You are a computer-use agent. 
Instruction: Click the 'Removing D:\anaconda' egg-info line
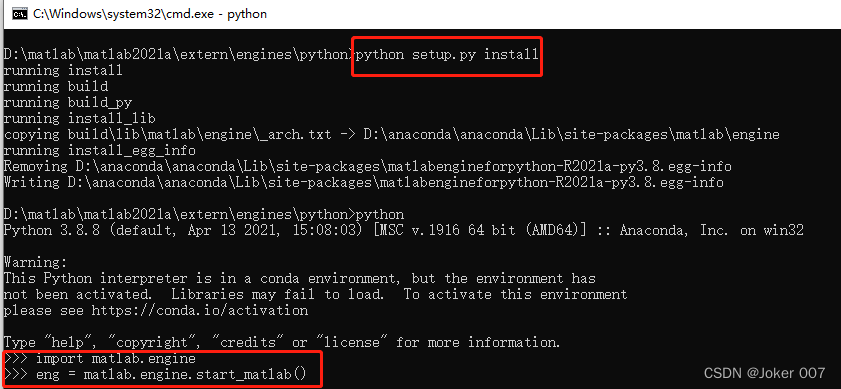click(x=367, y=166)
